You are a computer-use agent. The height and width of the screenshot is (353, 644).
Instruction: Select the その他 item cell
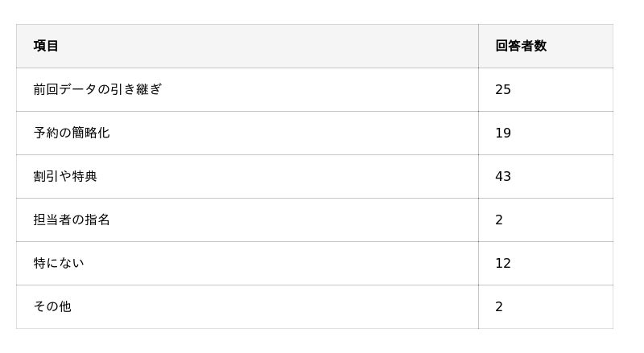(x=52, y=306)
